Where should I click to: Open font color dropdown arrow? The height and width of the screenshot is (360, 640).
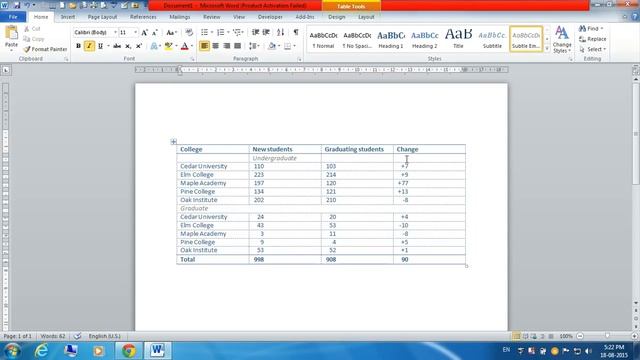coord(192,46)
